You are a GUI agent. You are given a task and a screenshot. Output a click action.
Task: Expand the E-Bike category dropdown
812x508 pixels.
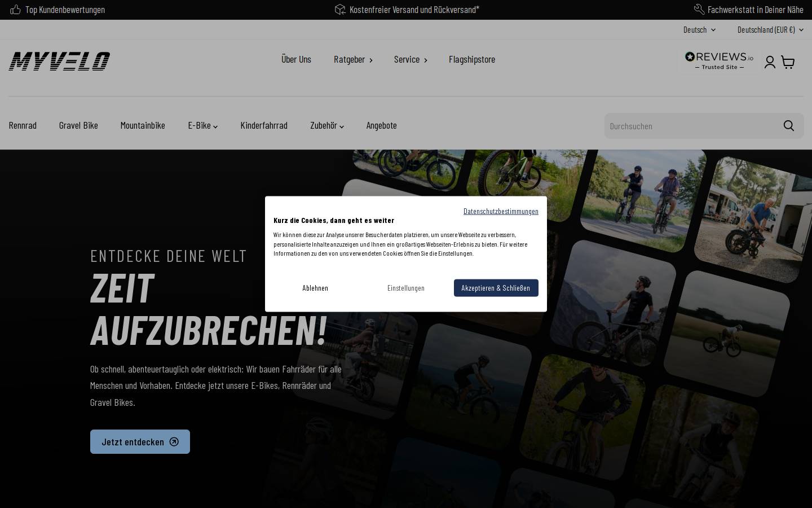(202, 125)
